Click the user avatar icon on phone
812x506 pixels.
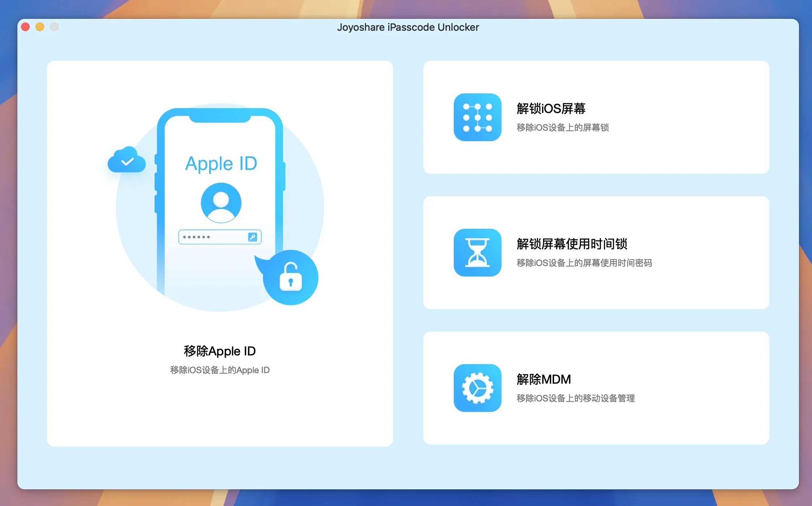pos(221,203)
